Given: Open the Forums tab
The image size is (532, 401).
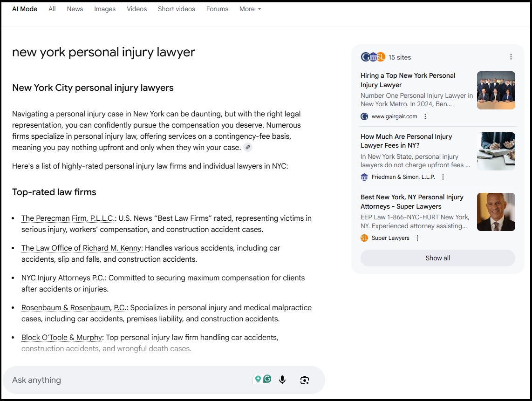Looking at the screenshot, I should [x=217, y=9].
